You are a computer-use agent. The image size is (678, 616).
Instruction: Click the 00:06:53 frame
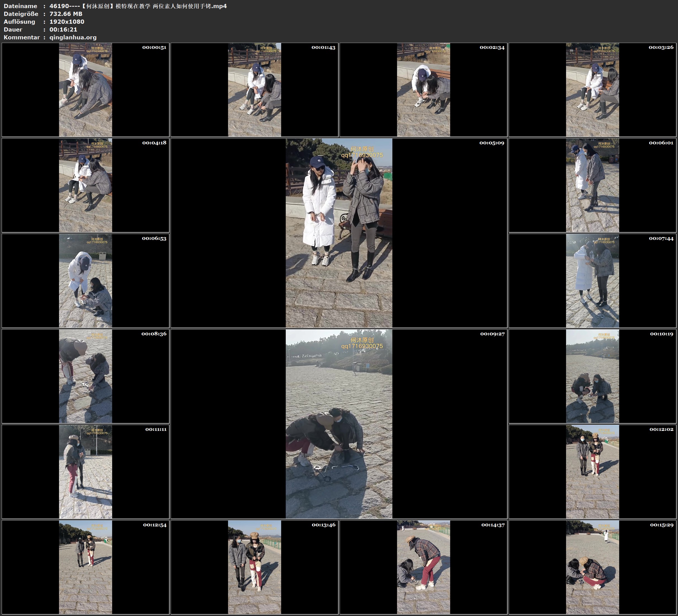point(85,281)
